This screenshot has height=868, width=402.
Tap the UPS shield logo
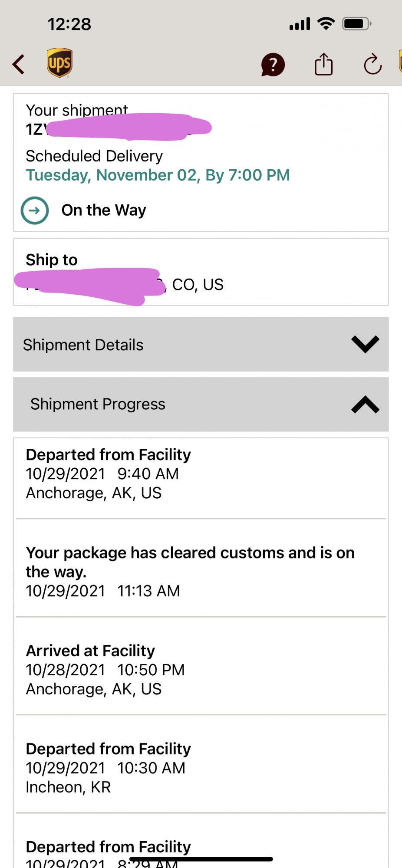[59, 63]
